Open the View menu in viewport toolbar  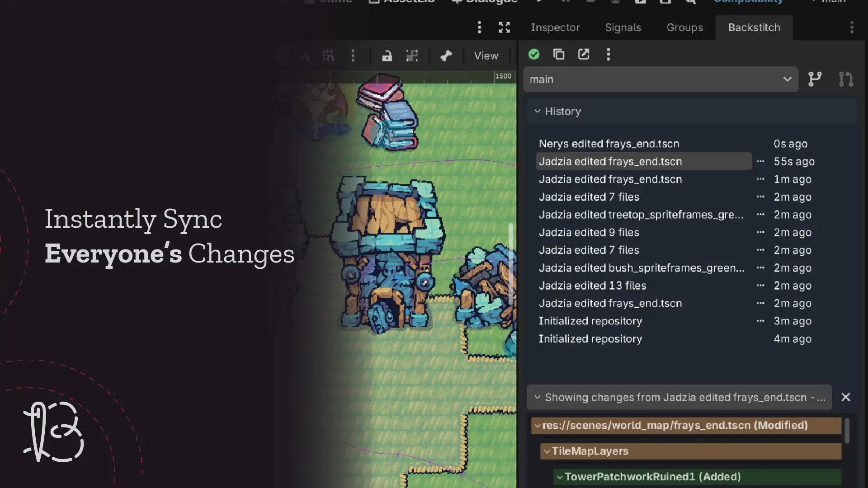pos(486,56)
